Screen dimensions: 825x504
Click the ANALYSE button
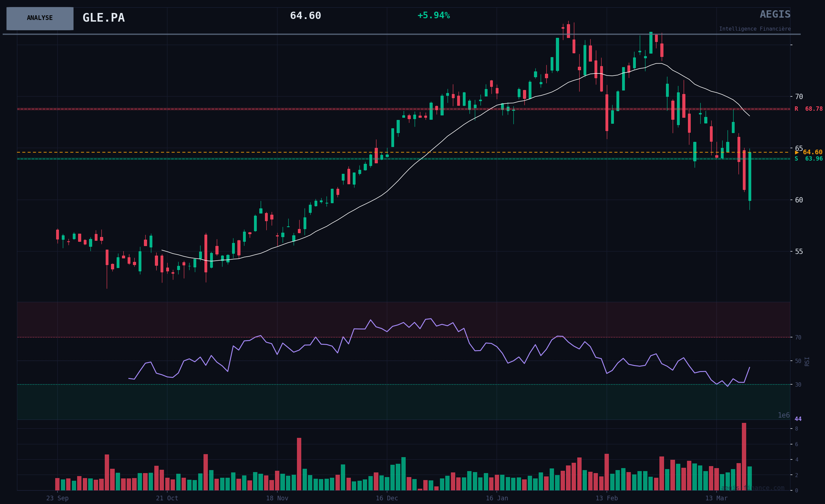coord(40,18)
